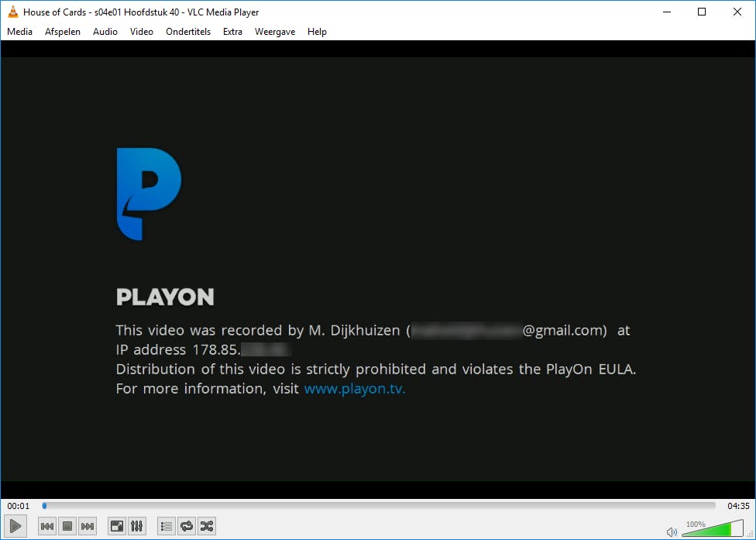Click the PLAYON heading text
Viewport: 756px width, 540px height.
165,297
